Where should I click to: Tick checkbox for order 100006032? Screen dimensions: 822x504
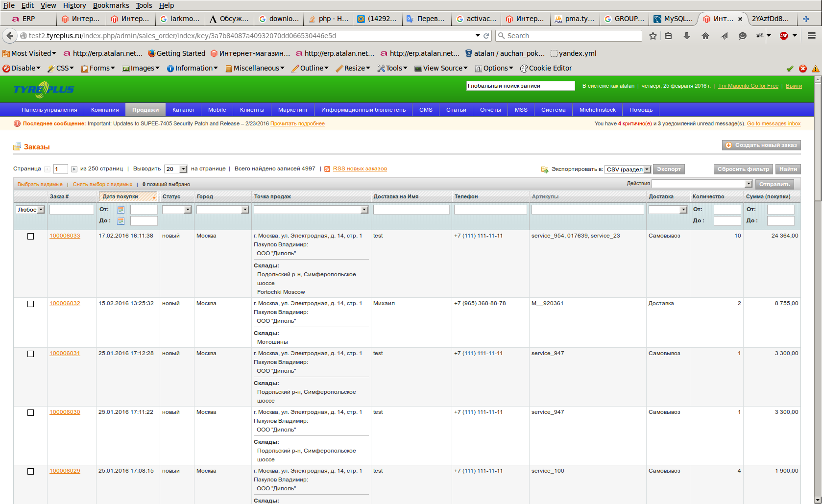[x=30, y=304]
